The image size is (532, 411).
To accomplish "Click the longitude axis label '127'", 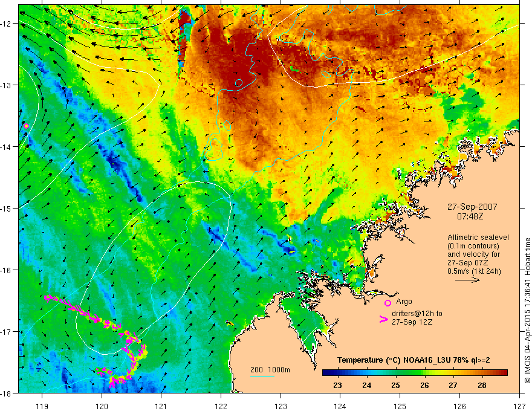I will coord(519,406).
